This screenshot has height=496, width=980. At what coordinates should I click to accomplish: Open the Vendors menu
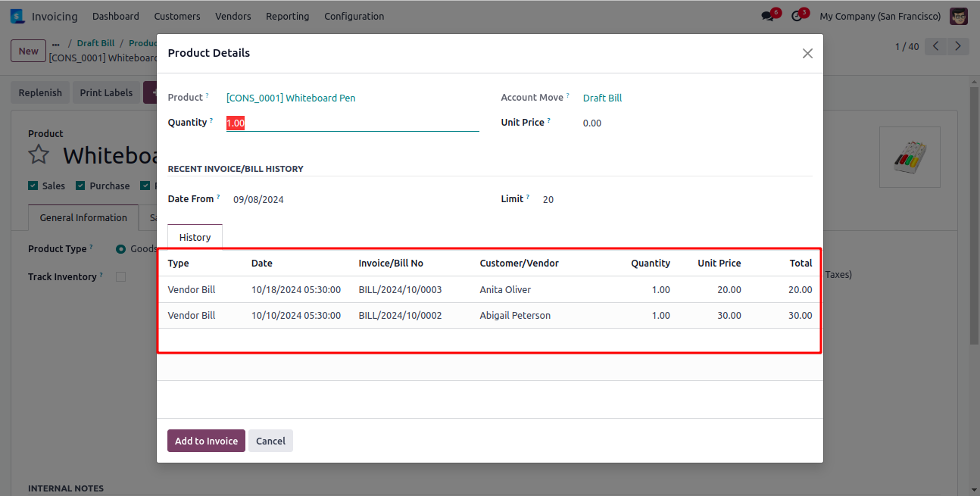coord(233,16)
